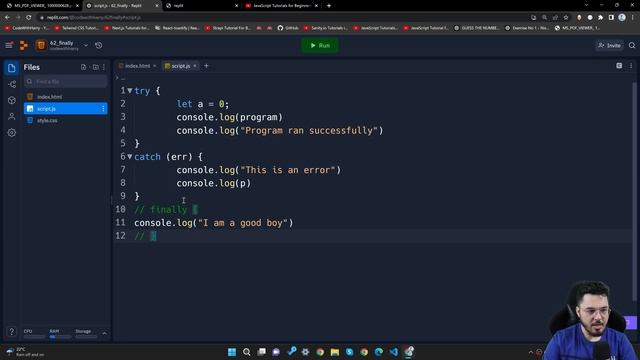Open the React-toastify bookmark
Viewport: 640px width, 360px height.
(177, 28)
